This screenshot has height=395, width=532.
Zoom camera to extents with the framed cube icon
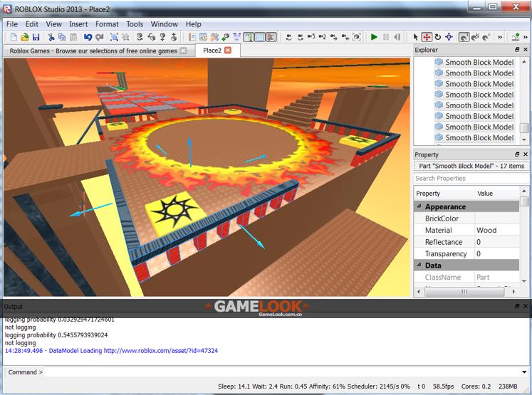click(x=357, y=37)
